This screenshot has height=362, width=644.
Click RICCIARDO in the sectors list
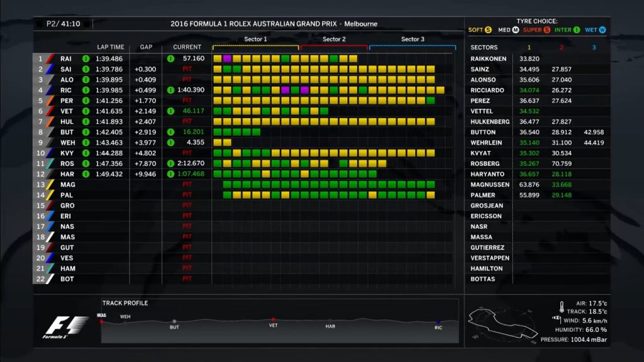[487, 90]
